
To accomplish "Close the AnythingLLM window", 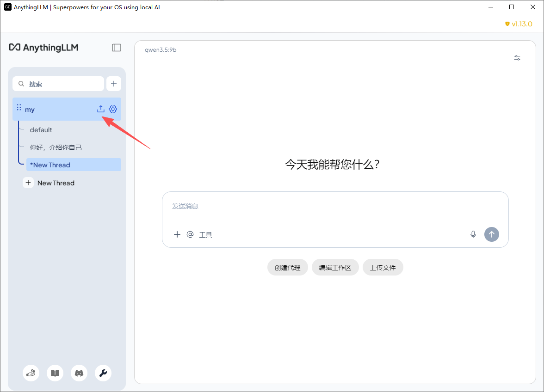I will tap(532, 7).
